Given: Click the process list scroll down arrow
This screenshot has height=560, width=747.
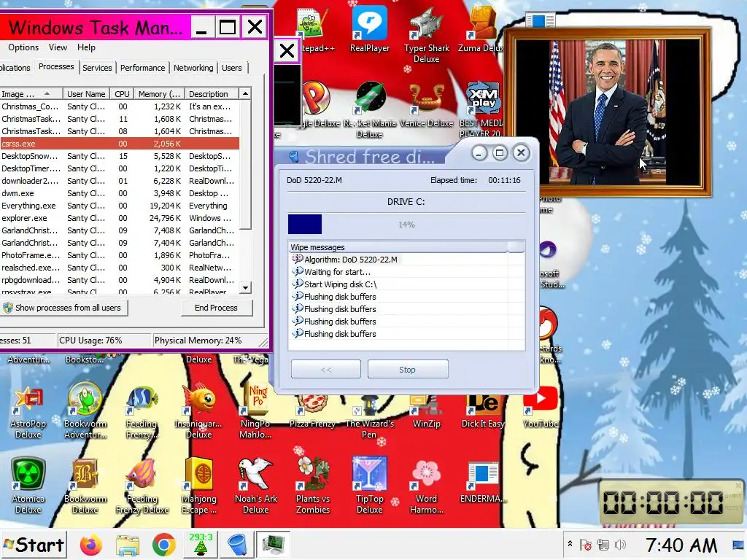Looking at the screenshot, I should point(245,287).
